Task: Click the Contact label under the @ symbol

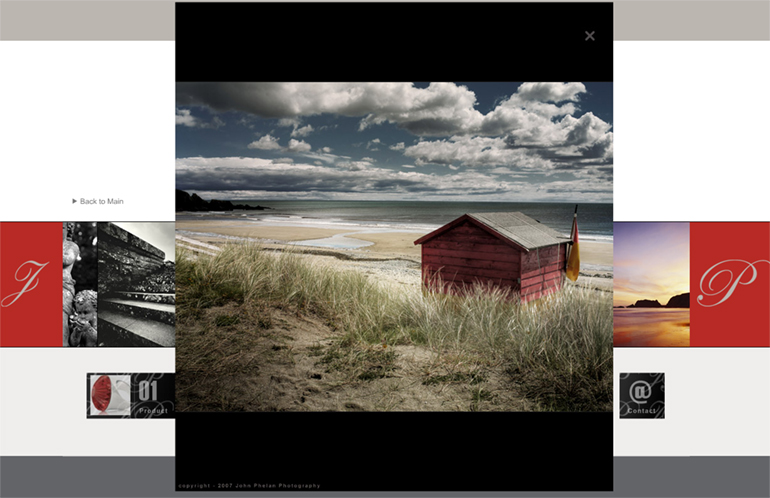Action: pyautogui.click(x=641, y=411)
